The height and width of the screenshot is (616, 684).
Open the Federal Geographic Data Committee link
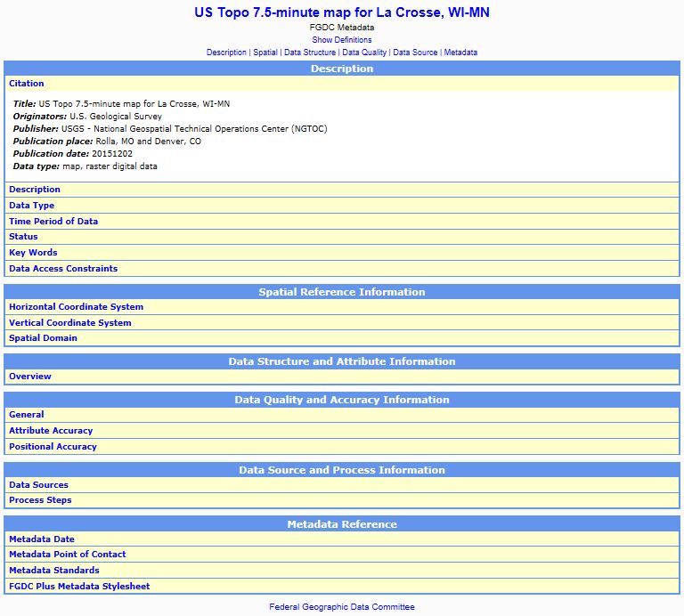342,607
